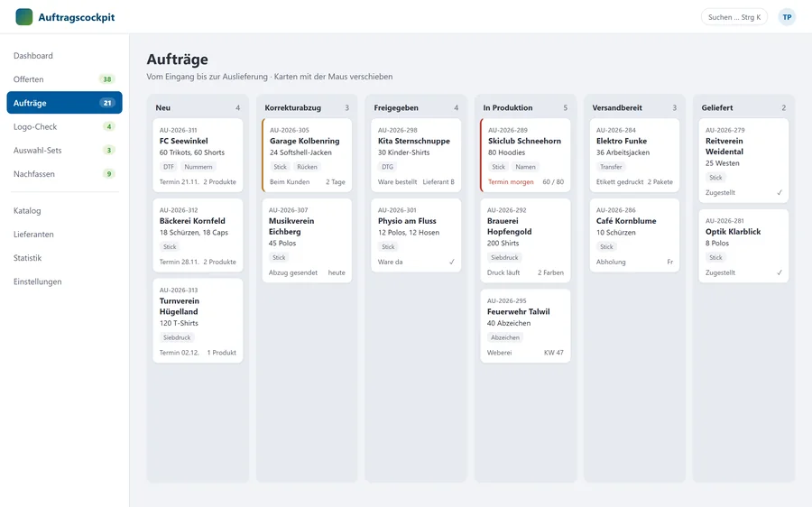
Task: Click the DTG tag on Kita Sternschnuppe
Action: (x=388, y=167)
